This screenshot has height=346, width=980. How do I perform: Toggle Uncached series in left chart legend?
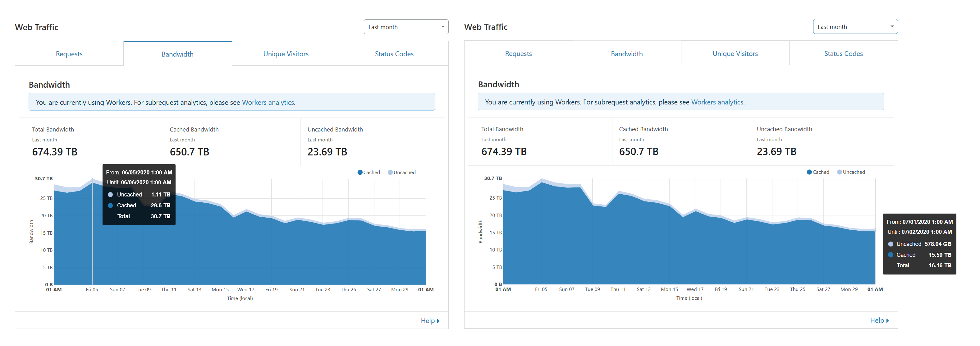coord(402,173)
